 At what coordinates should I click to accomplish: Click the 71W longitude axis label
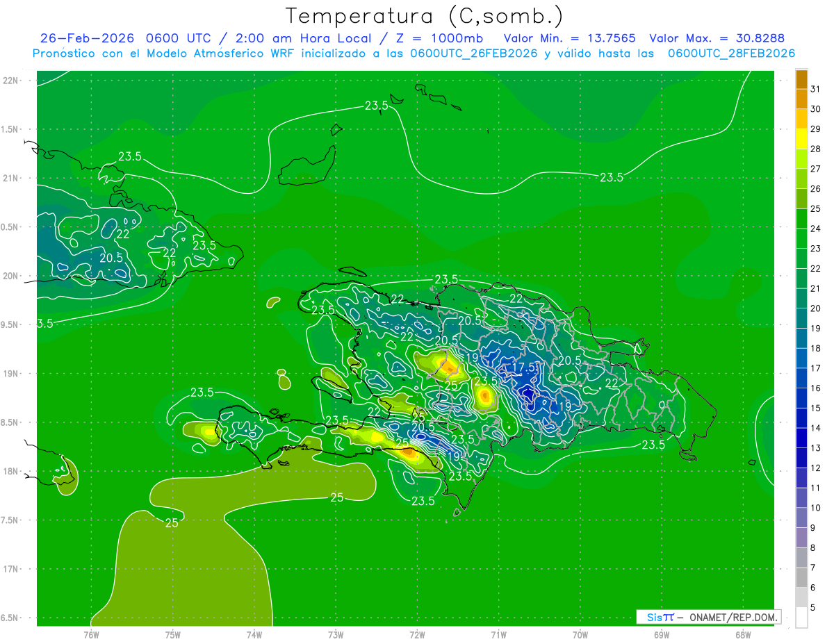(x=498, y=635)
